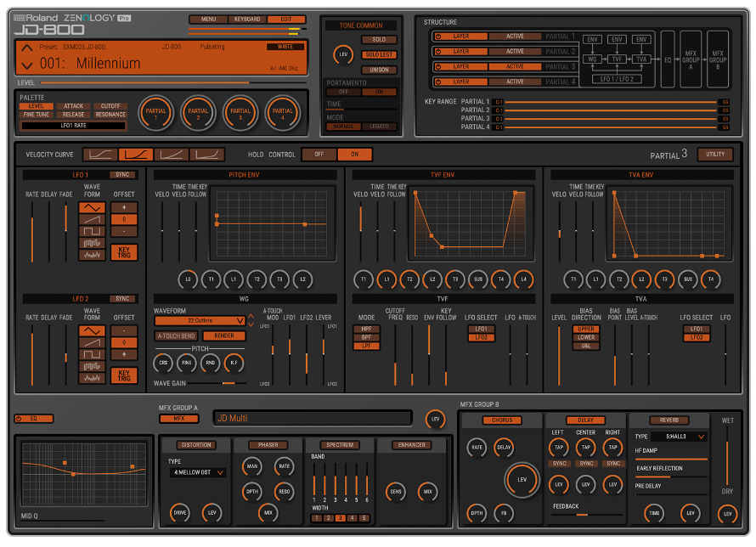
Task: Select the RESONANCE palette tab
Action: click(x=110, y=115)
